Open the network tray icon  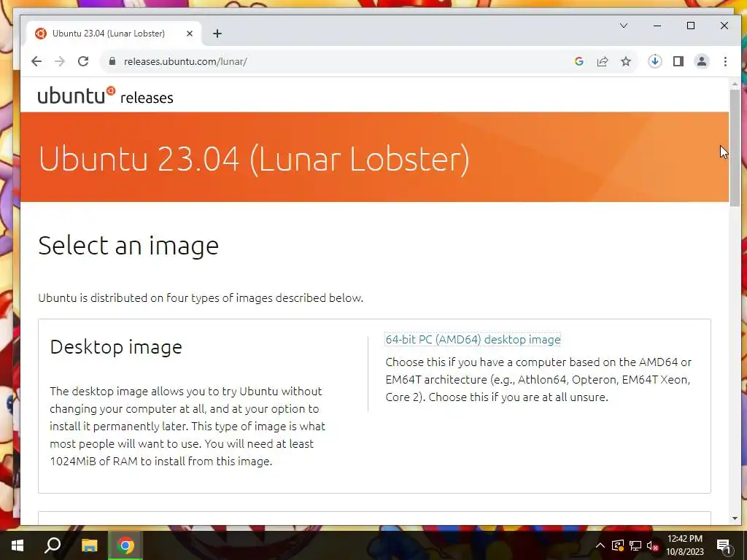635,545
